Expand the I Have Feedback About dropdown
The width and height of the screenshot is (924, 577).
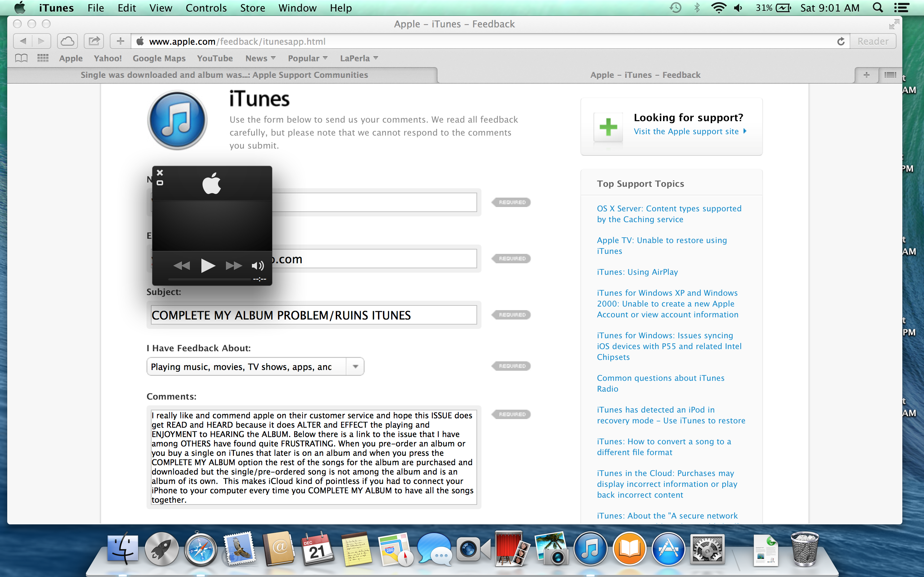pos(355,366)
